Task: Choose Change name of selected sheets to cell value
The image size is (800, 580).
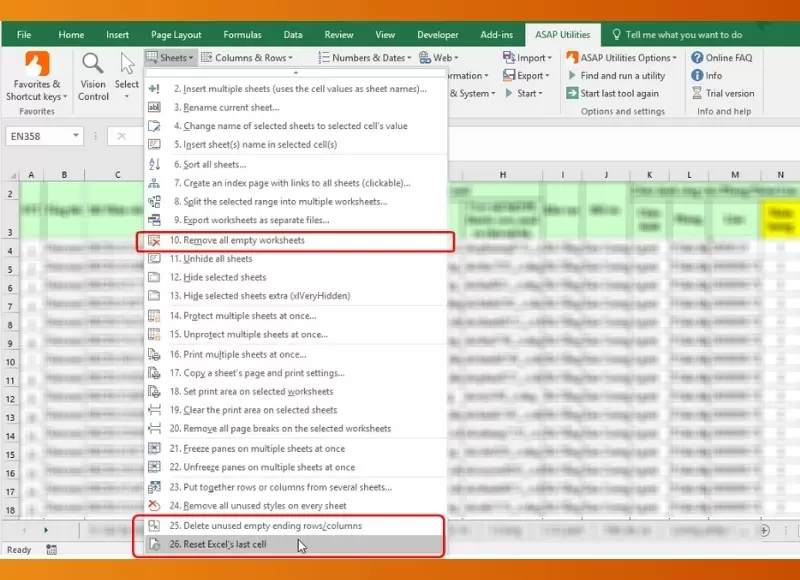Action: [295, 125]
